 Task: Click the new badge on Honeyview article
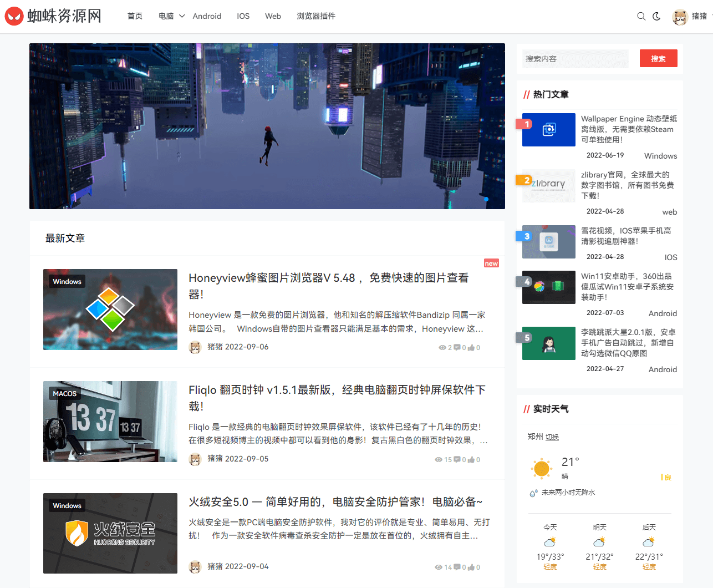coord(491,263)
